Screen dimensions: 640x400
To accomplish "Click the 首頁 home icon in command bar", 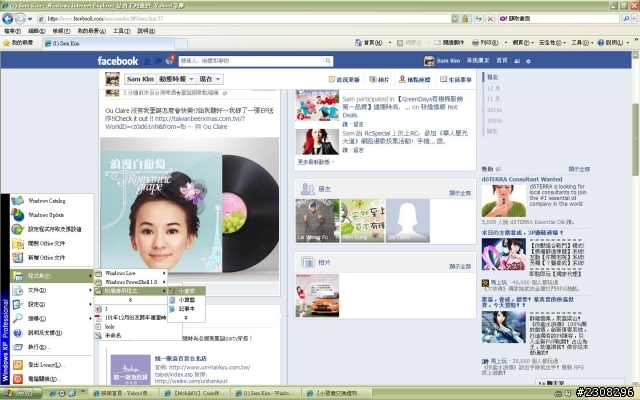I will pos(358,42).
